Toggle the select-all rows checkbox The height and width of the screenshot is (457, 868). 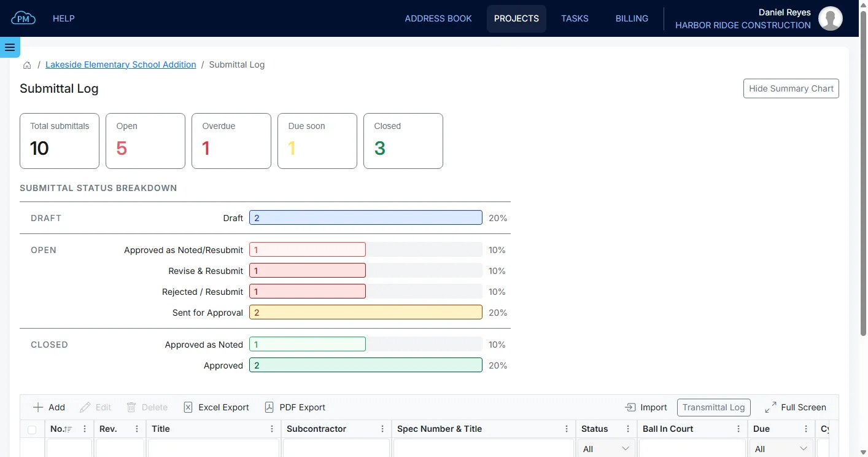click(x=32, y=430)
